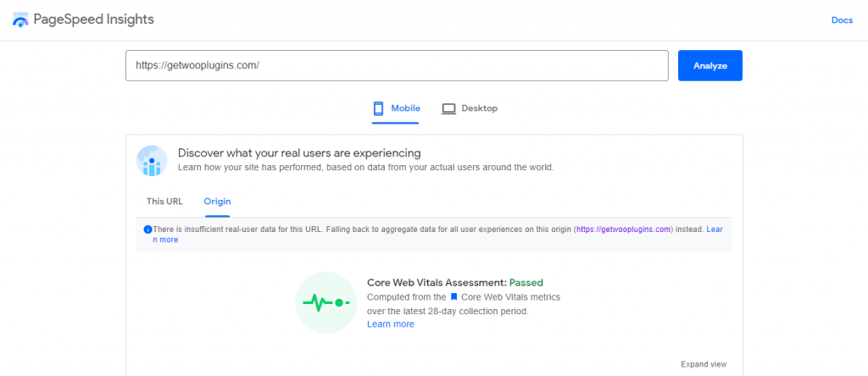Screen dimensions: 868x376
Task: Click the mobile phone icon
Action: (x=379, y=108)
